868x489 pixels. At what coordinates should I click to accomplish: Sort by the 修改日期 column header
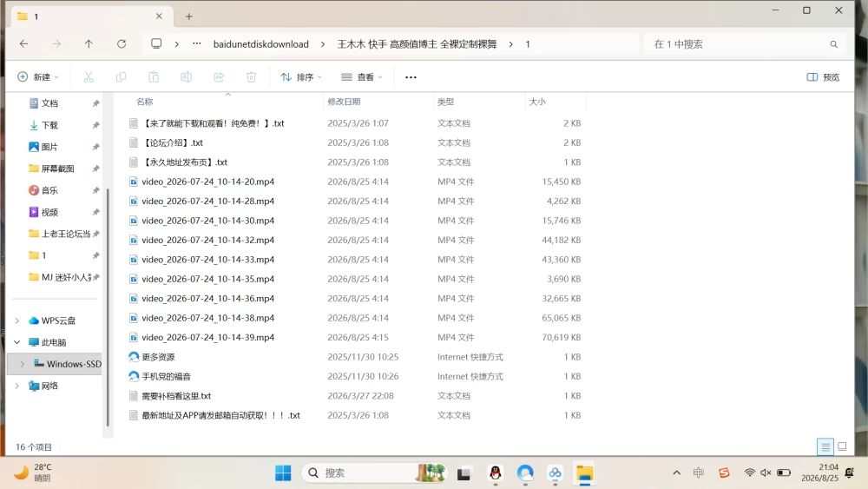(344, 102)
